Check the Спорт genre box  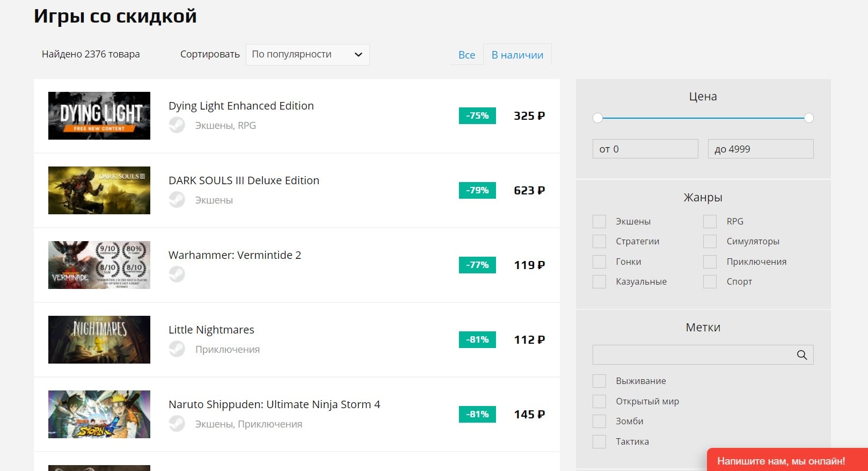710,281
